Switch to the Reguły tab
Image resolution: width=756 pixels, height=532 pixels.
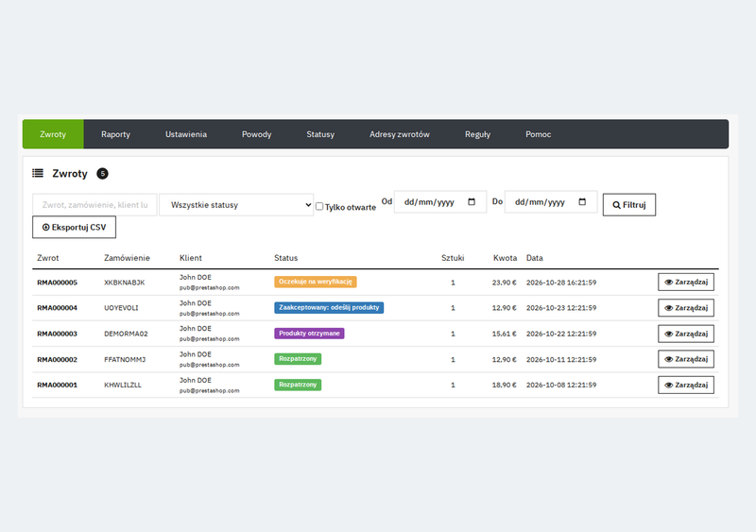478,134
